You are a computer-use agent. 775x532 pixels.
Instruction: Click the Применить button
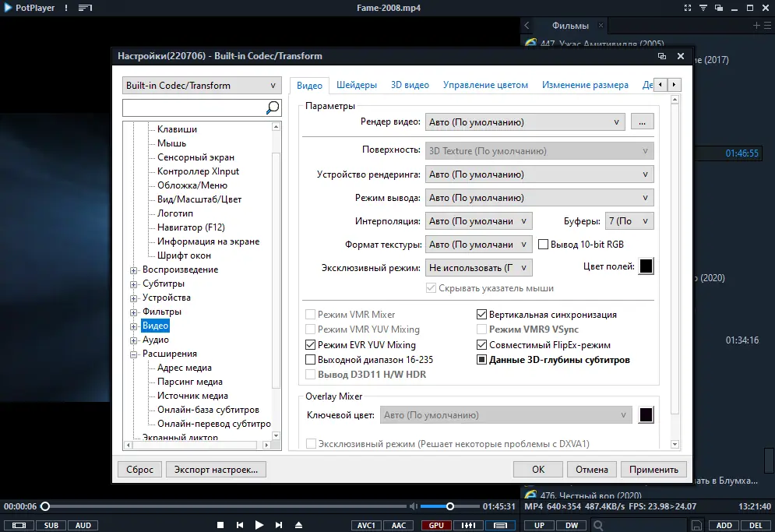(x=653, y=469)
